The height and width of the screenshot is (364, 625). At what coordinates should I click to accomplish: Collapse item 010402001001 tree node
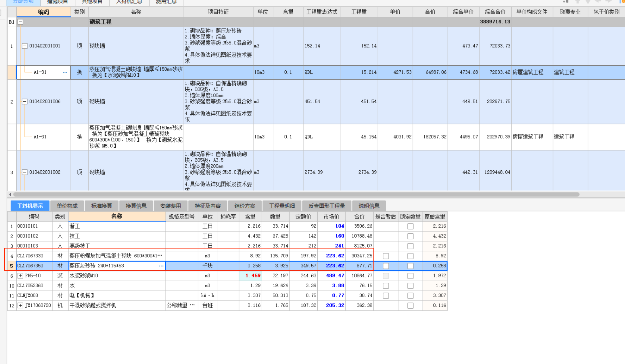coord(25,46)
